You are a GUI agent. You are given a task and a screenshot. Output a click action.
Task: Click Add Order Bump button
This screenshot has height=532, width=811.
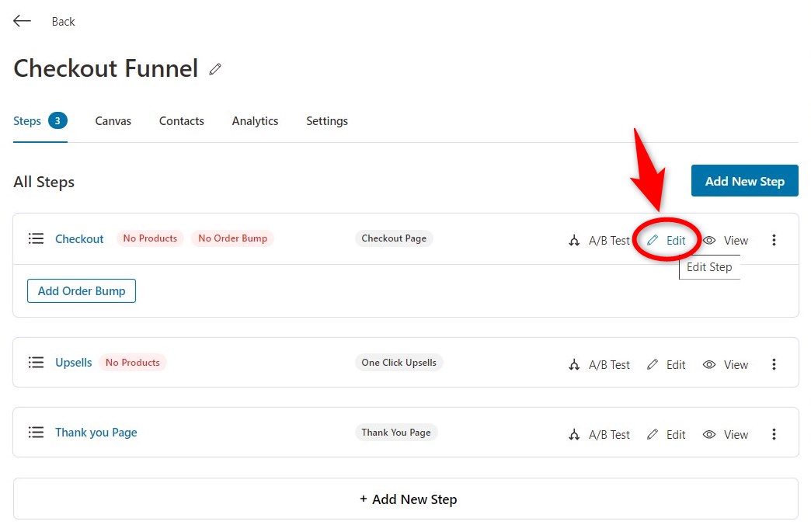(x=82, y=291)
